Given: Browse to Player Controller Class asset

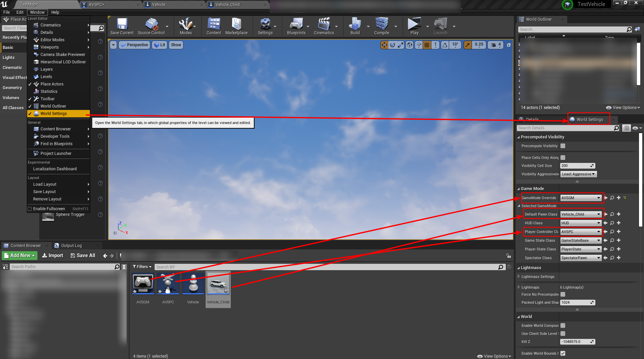Looking at the screenshot, I should point(612,232).
